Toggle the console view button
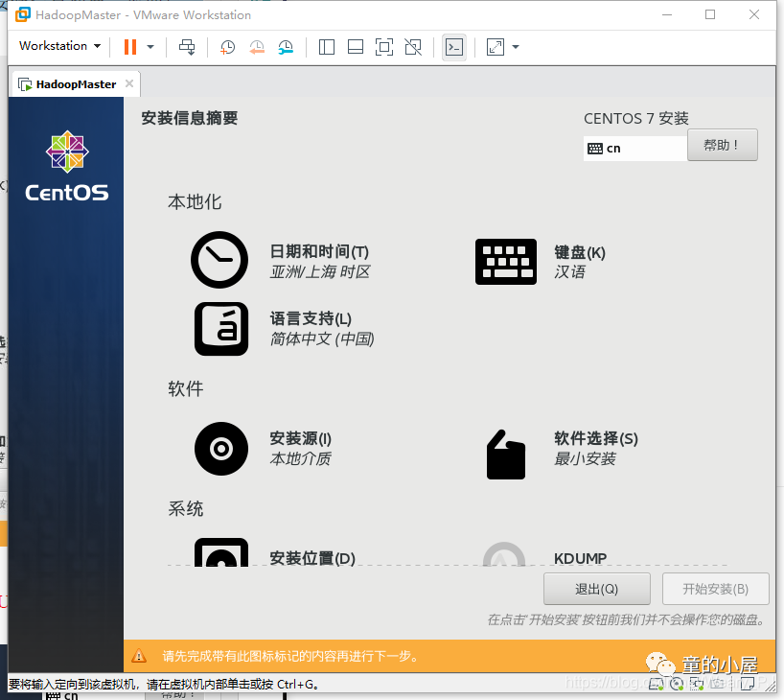Image resolution: width=784 pixels, height=700 pixels. pyautogui.click(x=454, y=47)
